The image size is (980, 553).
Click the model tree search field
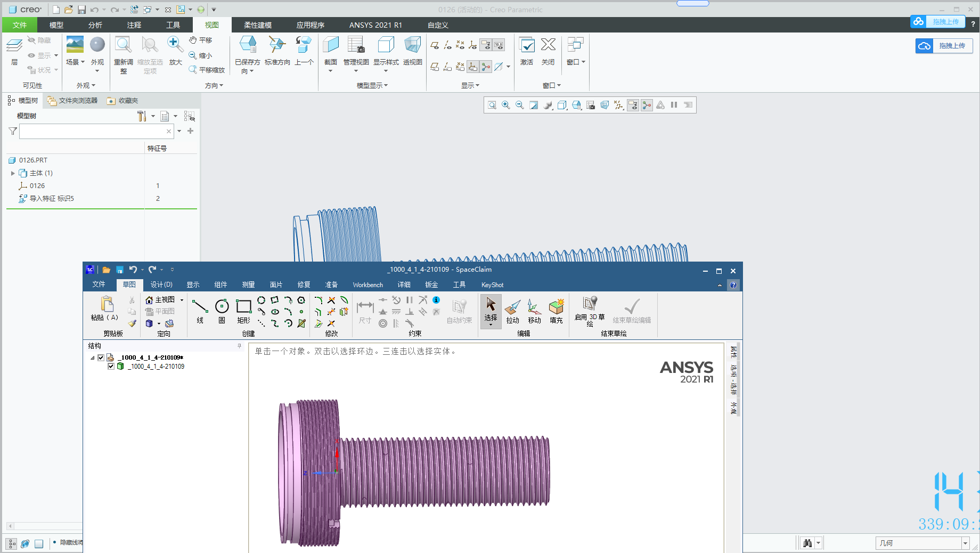tap(93, 131)
